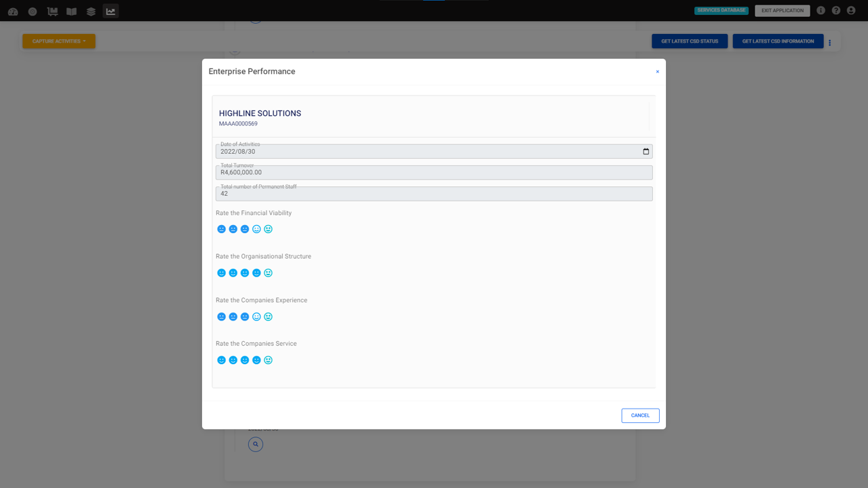Image resolution: width=868 pixels, height=488 pixels.
Task: Click the information icon near top right
Action: click(x=821, y=10)
